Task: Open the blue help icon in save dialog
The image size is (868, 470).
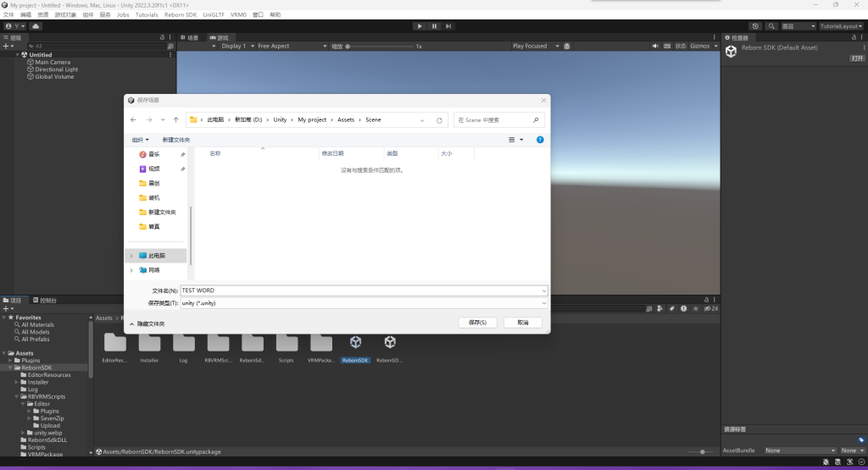Action: 540,140
